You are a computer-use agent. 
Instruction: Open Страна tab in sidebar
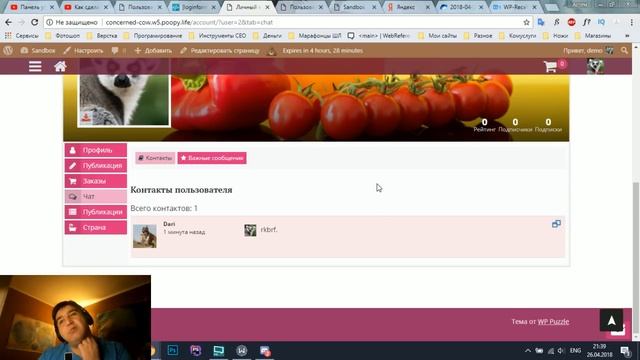[x=96, y=227]
